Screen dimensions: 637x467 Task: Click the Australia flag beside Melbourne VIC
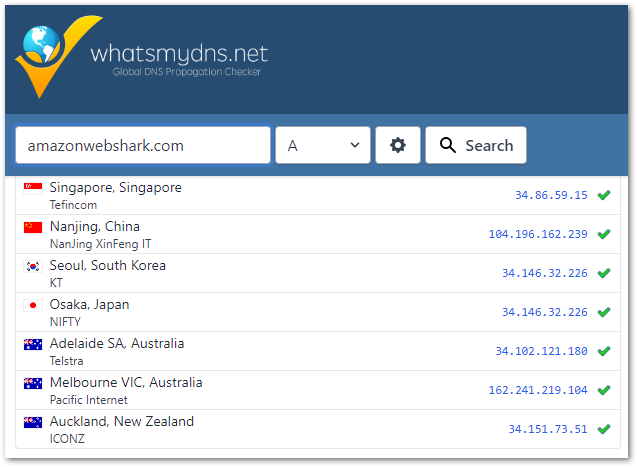click(33, 383)
